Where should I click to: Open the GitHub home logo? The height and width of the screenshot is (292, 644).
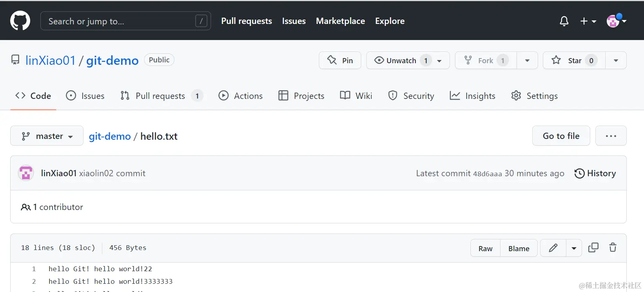pos(20,20)
